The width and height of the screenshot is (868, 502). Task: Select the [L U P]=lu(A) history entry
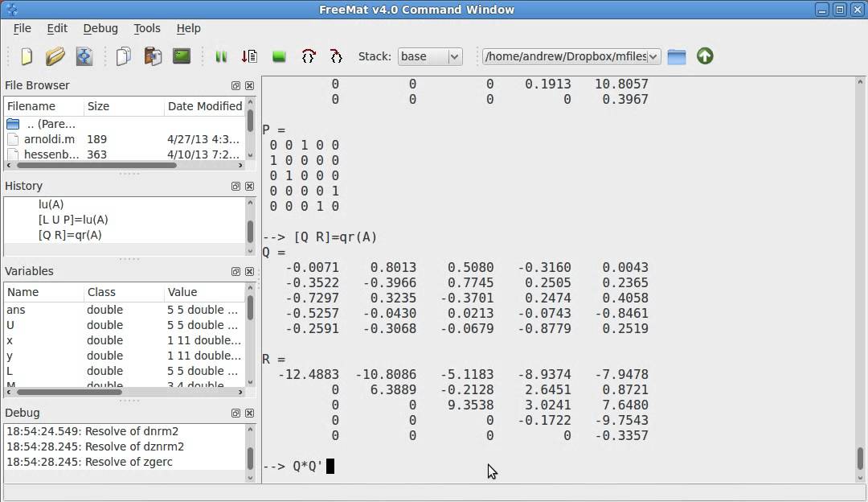pyautogui.click(x=73, y=220)
